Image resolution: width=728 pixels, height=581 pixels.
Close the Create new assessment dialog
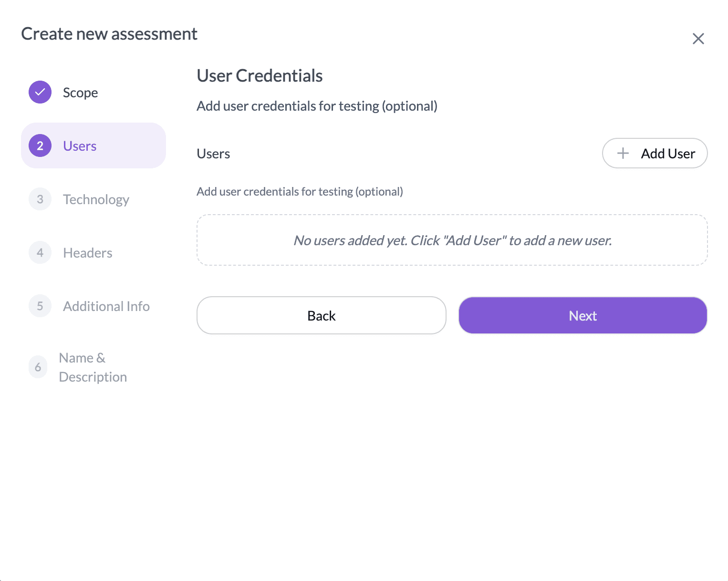[698, 39]
